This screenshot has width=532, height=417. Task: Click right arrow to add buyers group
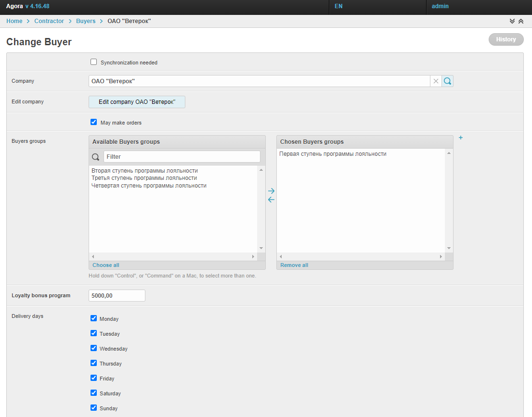tap(271, 191)
